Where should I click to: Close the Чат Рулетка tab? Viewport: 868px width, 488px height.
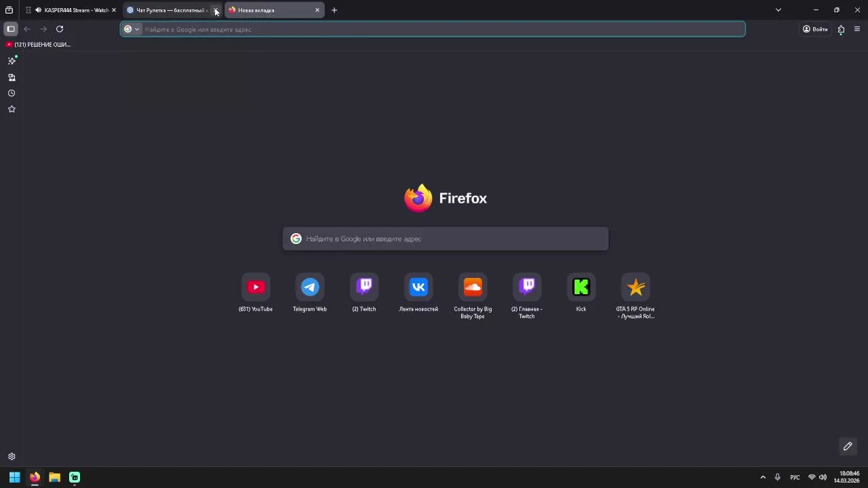click(x=216, y=10)
